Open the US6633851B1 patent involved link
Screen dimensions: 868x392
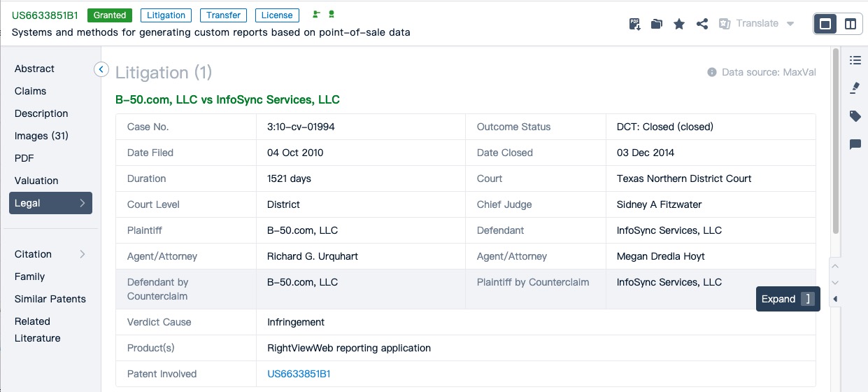pos(299,374)
